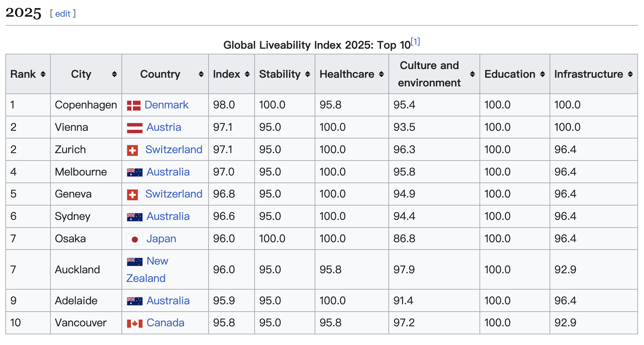This screenshot has height=345, width=644.
Task: Click the Canada flag icon
Action: point(134,323)
